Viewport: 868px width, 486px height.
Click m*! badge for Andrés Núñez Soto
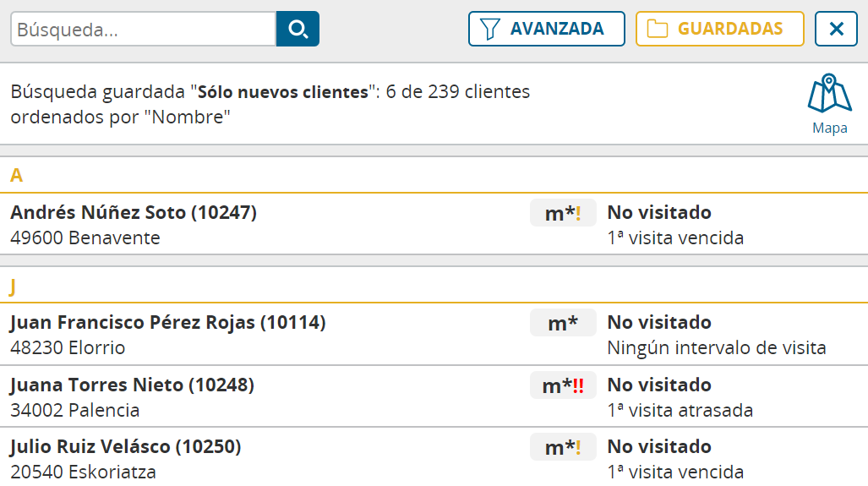[x=563, y=214]
